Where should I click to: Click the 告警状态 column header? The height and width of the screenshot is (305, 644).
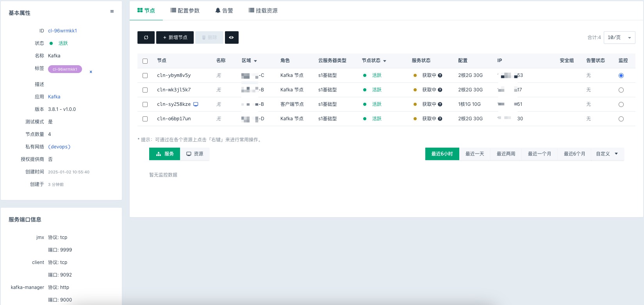[596, 61]
